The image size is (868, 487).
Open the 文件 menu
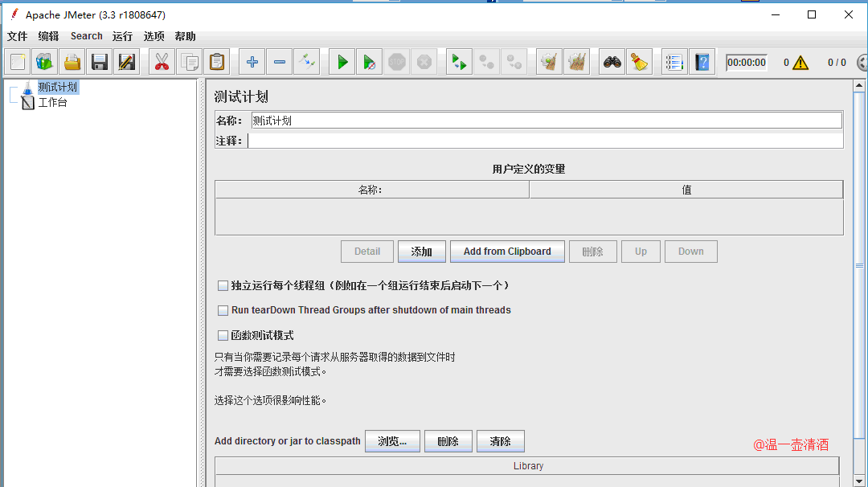coord(17,36)
